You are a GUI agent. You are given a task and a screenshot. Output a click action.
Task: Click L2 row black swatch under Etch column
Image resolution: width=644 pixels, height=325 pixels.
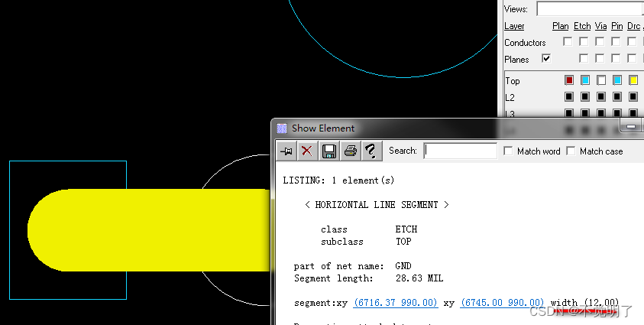point(585,97)
